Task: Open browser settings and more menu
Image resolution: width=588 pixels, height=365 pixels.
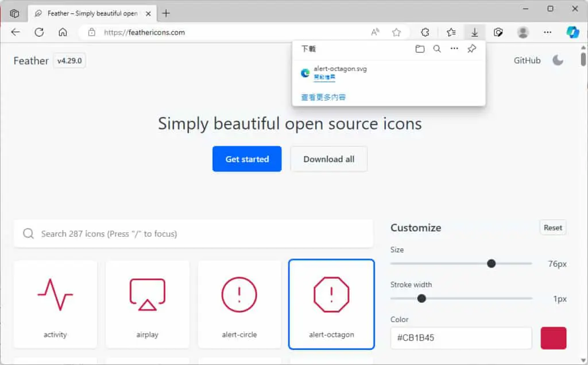Action: (x=547, y=32)
